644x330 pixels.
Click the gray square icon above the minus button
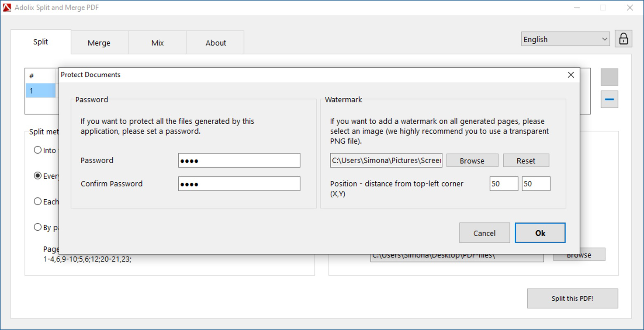[609, 76]
